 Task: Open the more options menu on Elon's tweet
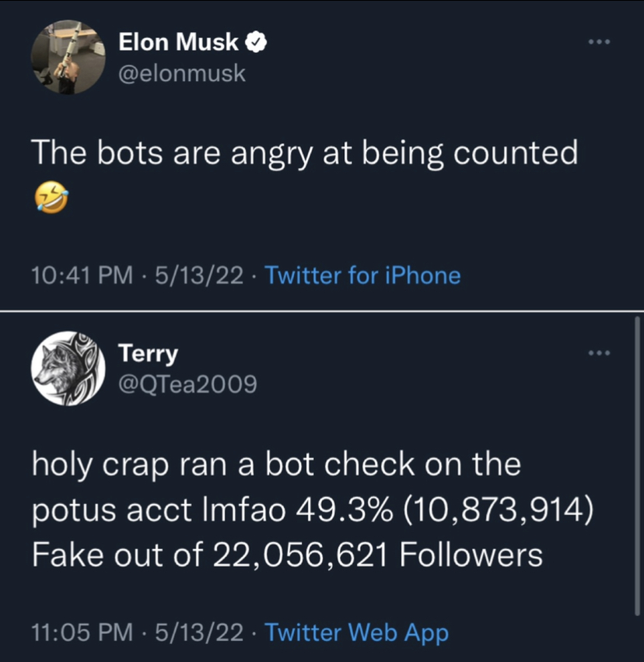[599, 42]
